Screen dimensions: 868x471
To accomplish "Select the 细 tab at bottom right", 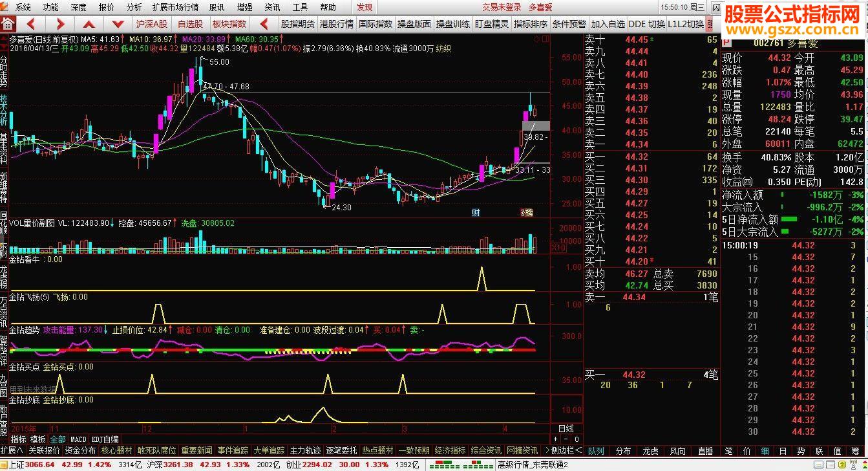I will coord(765,451).
